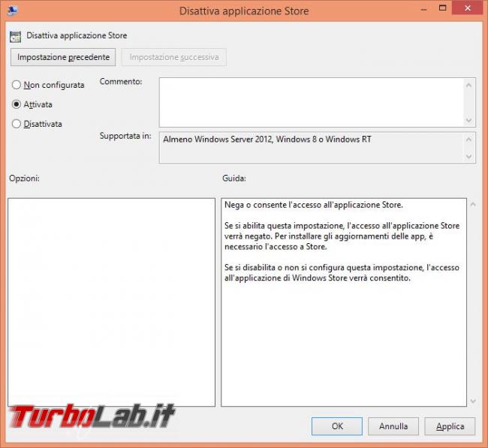Click the text 'Nega o consente l'accesso all'applicazione Store.'

[x=313, y=205]
